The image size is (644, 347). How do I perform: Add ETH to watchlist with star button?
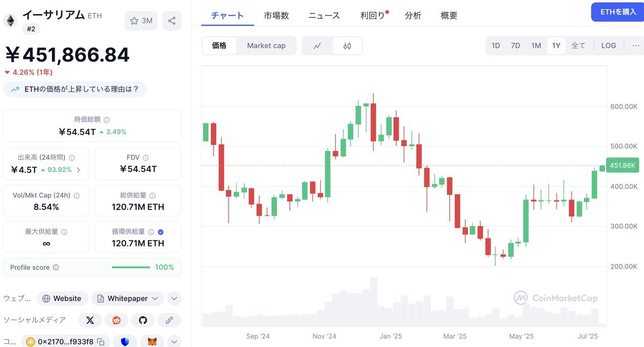tap(142, 21)
